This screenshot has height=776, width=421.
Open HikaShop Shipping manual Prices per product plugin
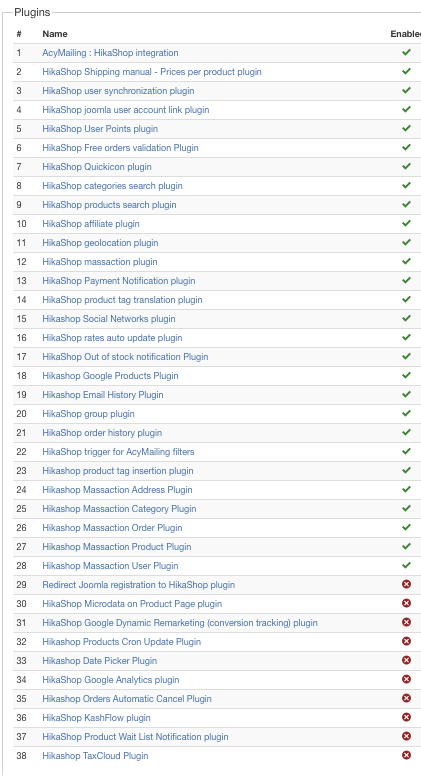click(152, 72)
